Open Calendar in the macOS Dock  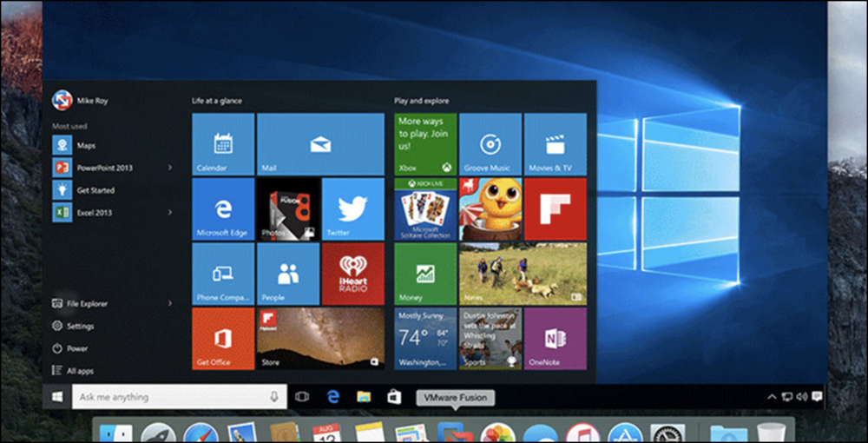click(326, 434)
